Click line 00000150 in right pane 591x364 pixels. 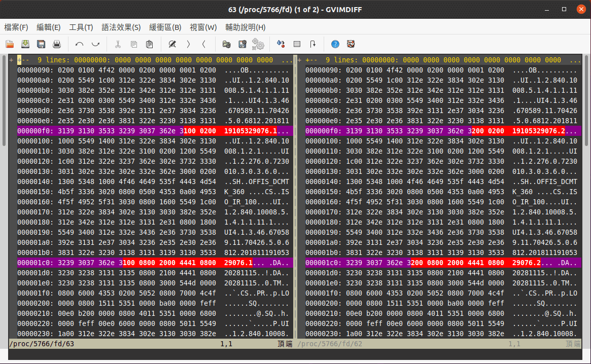(443, 192)
